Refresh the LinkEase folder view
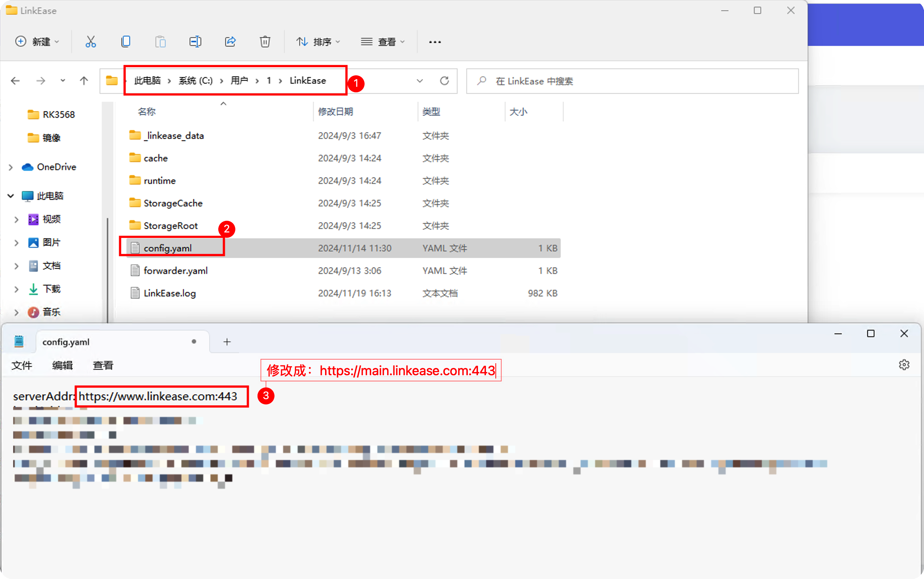Screen dimensions: 924x579 444,81
